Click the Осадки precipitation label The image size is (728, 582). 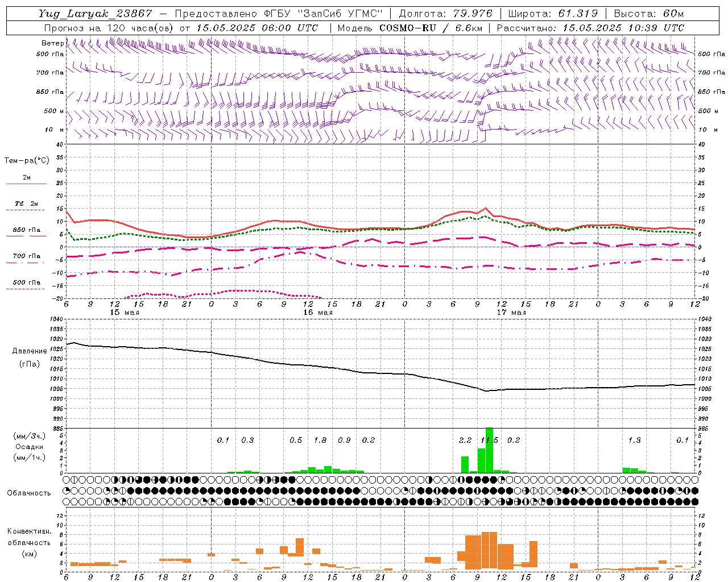(30, 447)
